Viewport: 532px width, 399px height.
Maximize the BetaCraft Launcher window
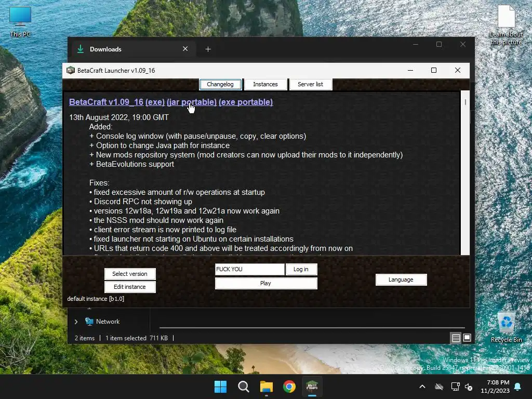point(434,70)
